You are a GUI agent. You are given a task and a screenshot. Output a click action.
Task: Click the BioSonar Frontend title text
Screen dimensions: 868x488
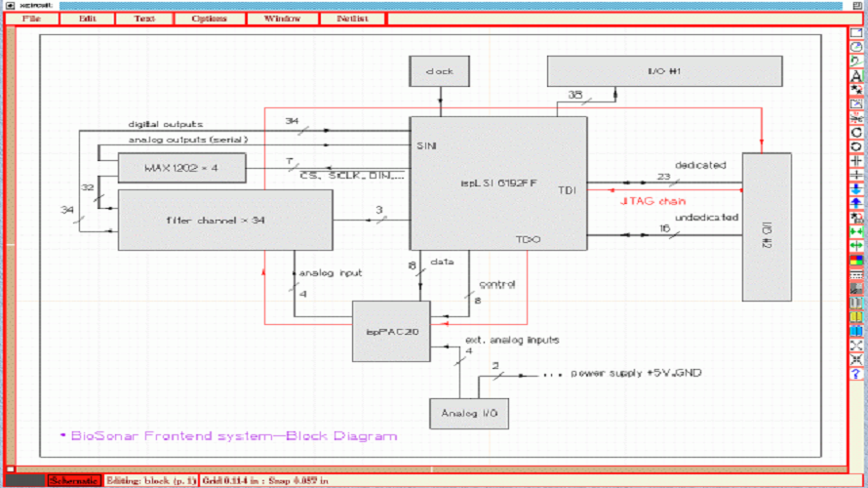click(x=234, y=436)
